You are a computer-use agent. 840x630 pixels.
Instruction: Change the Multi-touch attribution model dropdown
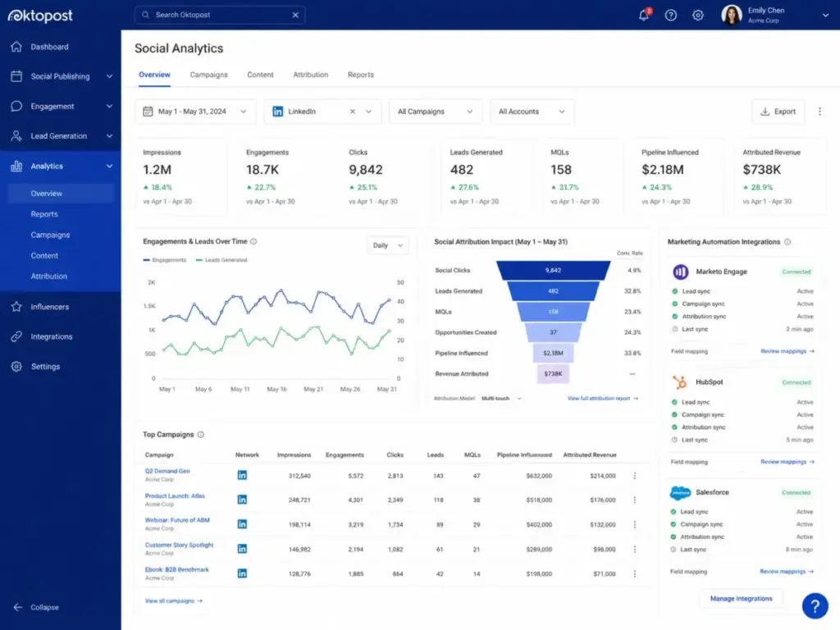click(501, 399)
